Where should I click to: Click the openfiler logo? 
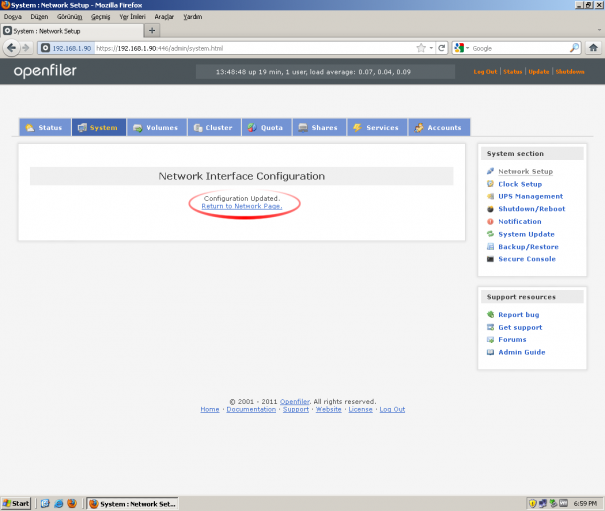(x=45, y=71)
